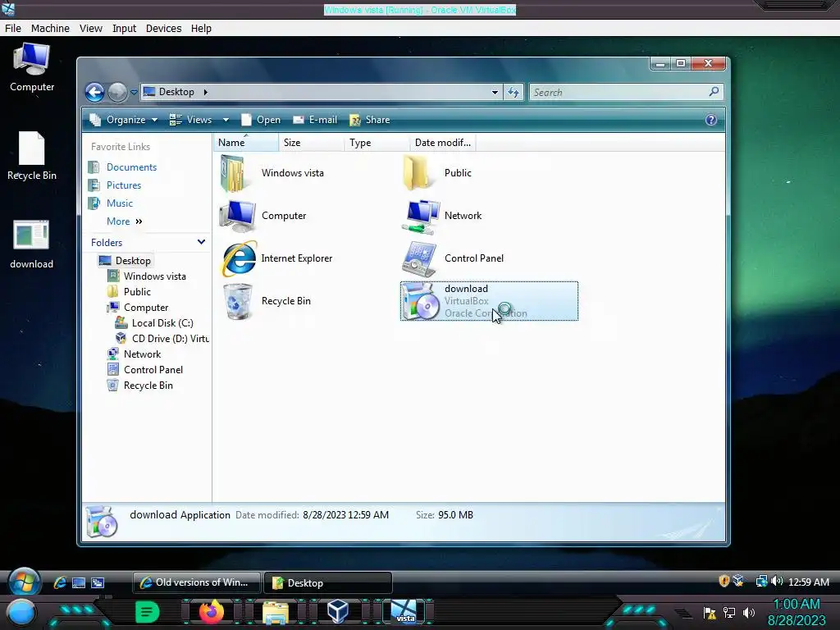Click the Vista Start orb

pos(24,583)
